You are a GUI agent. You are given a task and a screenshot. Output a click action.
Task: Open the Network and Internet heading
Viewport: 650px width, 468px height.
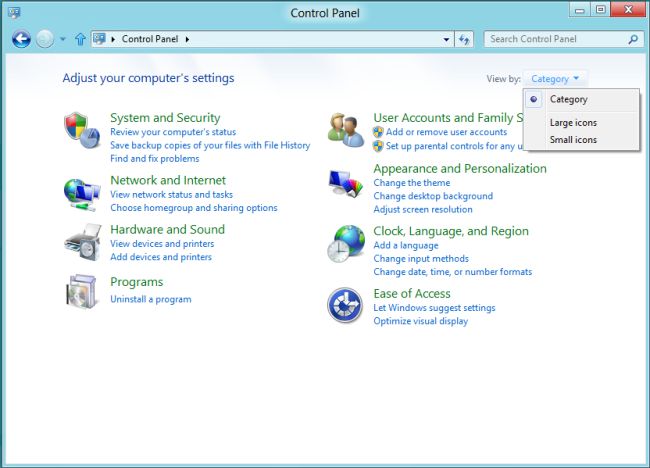click(168, 180)
